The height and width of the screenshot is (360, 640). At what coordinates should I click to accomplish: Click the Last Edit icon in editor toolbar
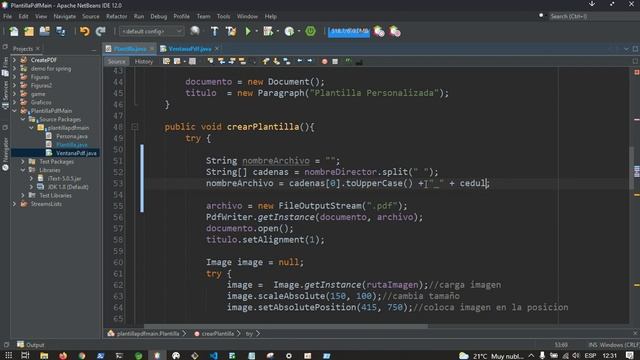(x=166, y=61)
